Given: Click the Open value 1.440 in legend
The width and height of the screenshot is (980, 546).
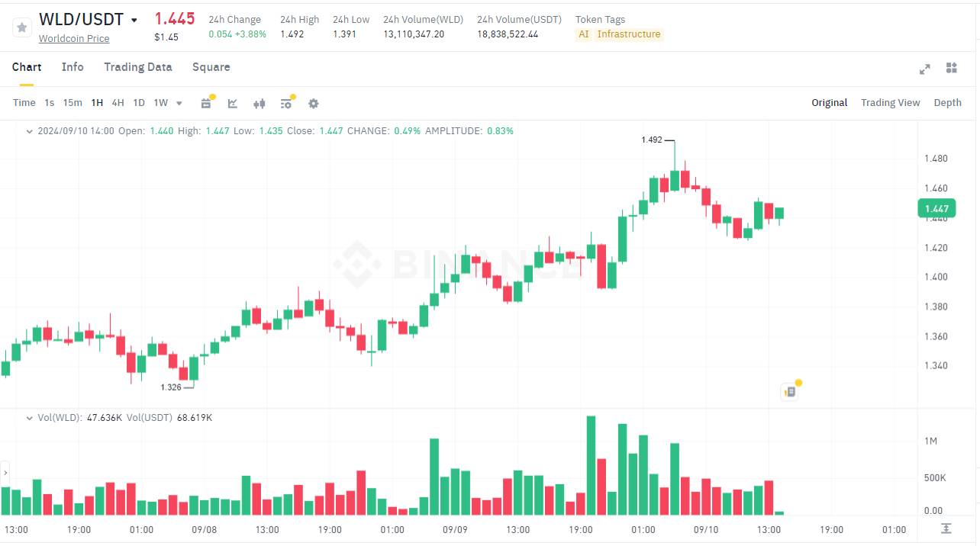Looking at the screenshot, I should coord(162,131).
